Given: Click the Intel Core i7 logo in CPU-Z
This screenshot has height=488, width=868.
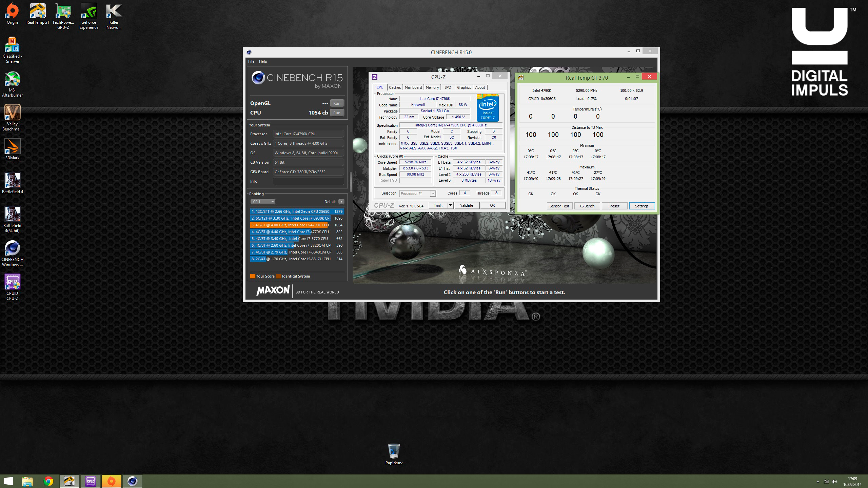Looking at the screenshot, I should [488, 108].
